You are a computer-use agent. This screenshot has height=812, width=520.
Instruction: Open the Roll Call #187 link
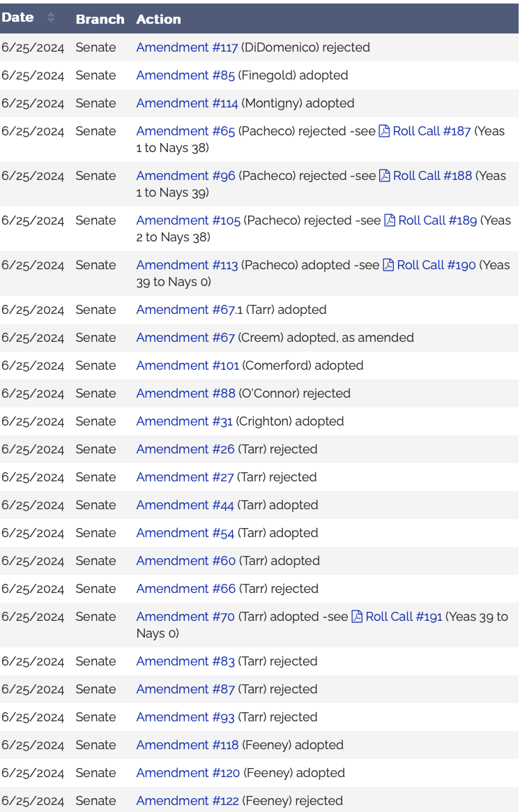tap(431, 131)
